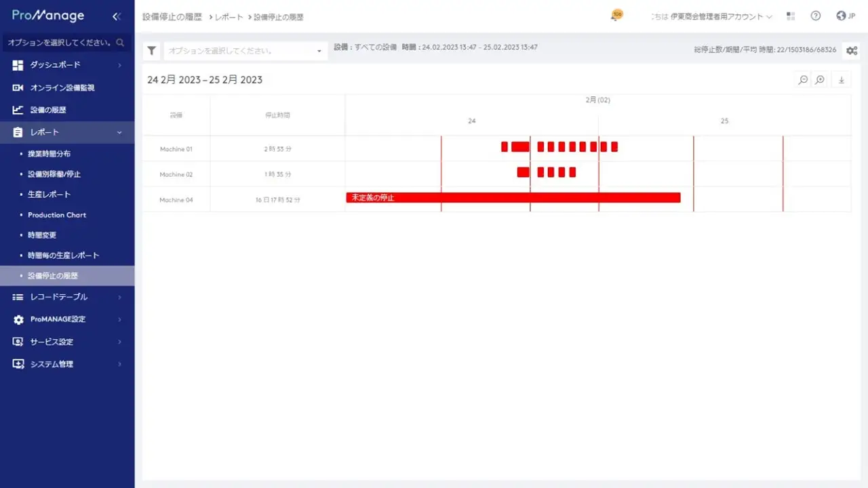Image resolution: width=868 pixels, height=488 pixels.
Task: Open Production Chart item
Action: 57,215
